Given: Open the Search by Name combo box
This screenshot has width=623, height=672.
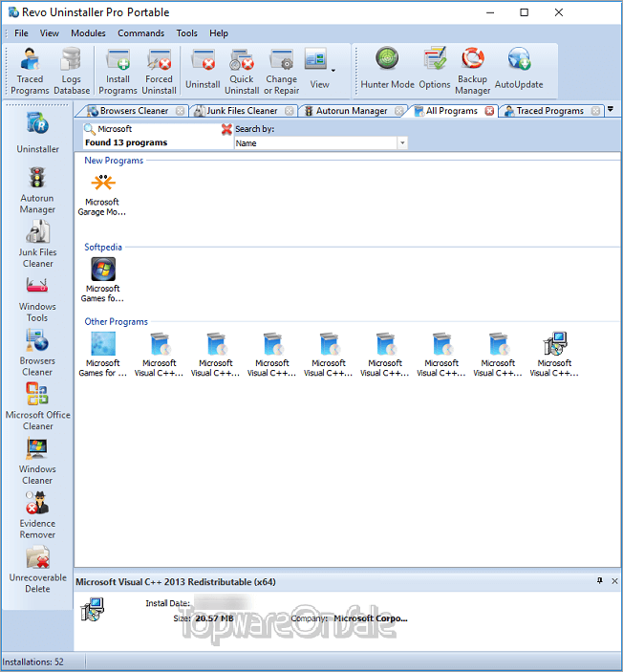Looking at the screenshot, I should pos(320,143).
